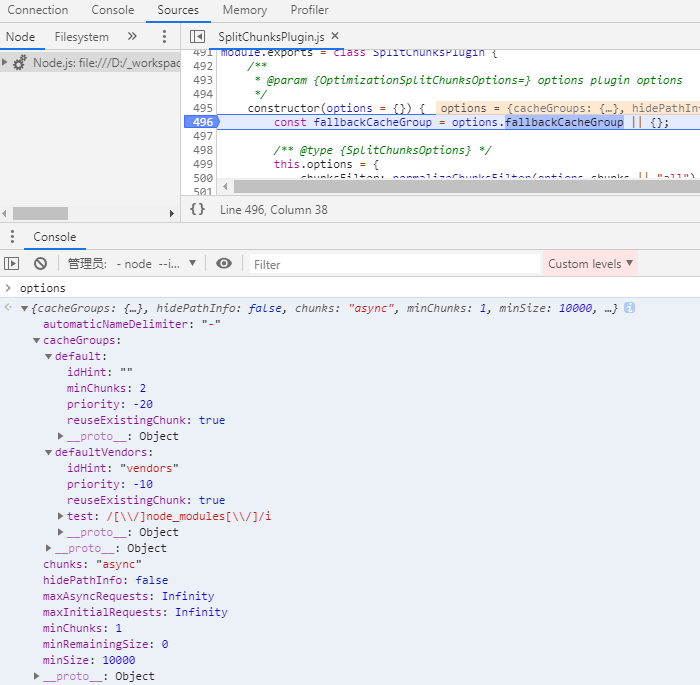Click the priority: -10 property
Image resolution: width=700 pixels, height=685 pixels.
[x=110, y=484]
